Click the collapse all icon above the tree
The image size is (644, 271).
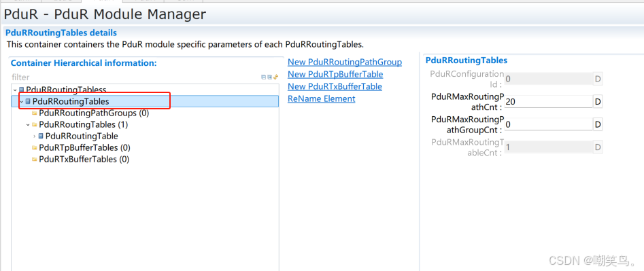pos(264,77)
